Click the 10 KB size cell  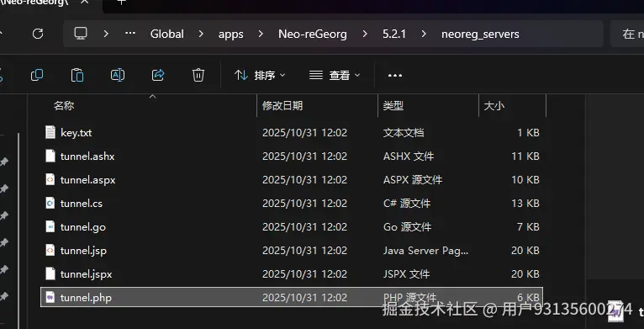[525, 180]
